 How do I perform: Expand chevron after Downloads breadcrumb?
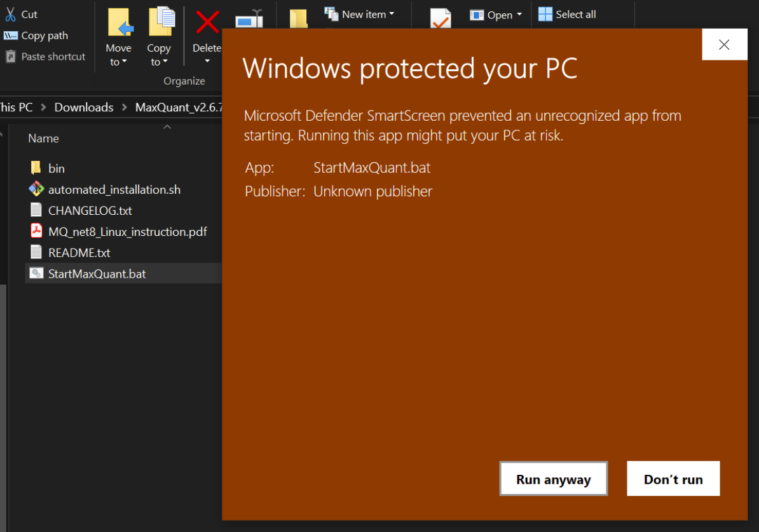125,107
